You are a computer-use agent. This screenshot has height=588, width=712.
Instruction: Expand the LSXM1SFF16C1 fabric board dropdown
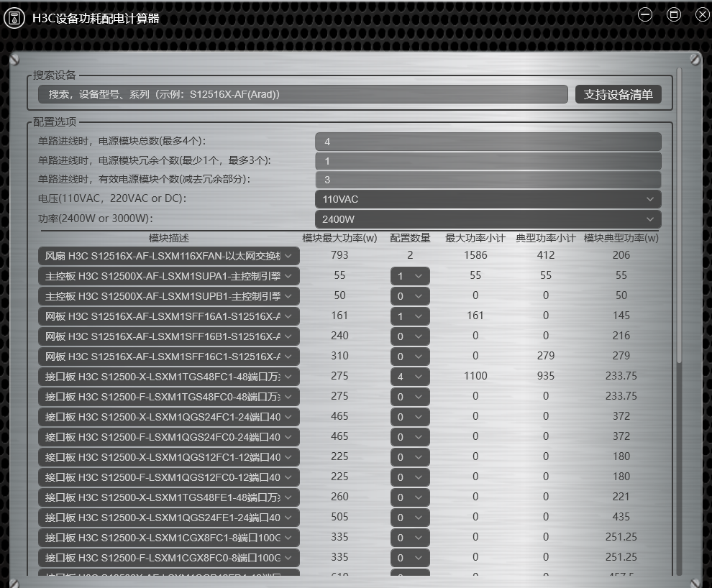click(169, 357)
